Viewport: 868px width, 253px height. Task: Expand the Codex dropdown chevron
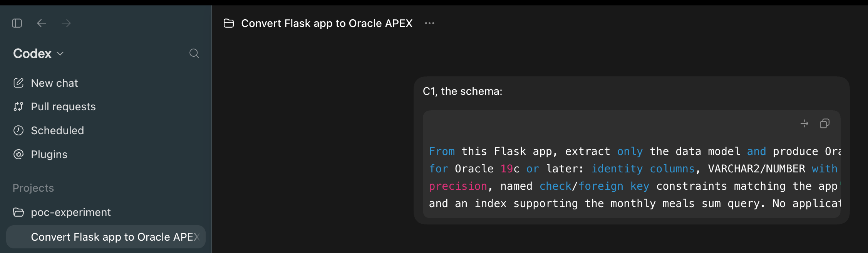click(60, 54)
